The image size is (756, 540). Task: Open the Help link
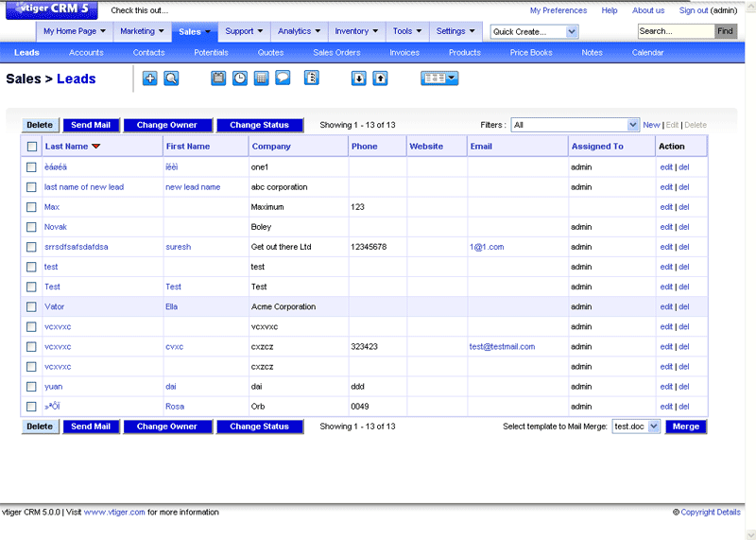click(610, 10)
